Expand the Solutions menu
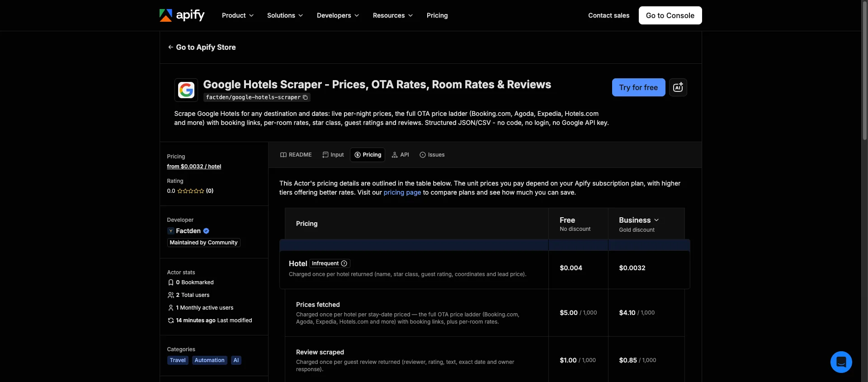The width and height of the screenshot is (868, 382). (x=285, y=15)
